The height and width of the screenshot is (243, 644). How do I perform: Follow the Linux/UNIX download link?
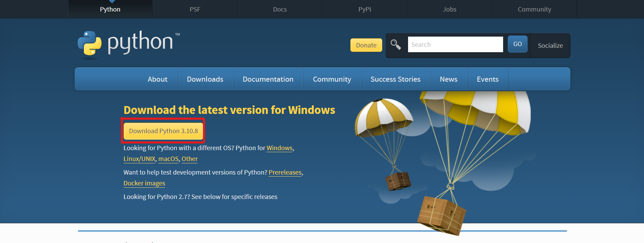click(140, 159)
